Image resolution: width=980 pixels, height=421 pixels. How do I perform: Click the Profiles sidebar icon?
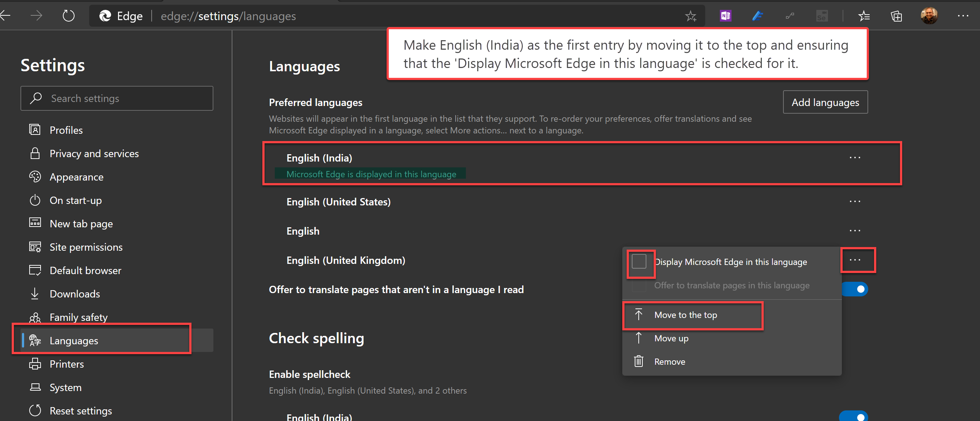pyautogui.click(x=35, y=130)
